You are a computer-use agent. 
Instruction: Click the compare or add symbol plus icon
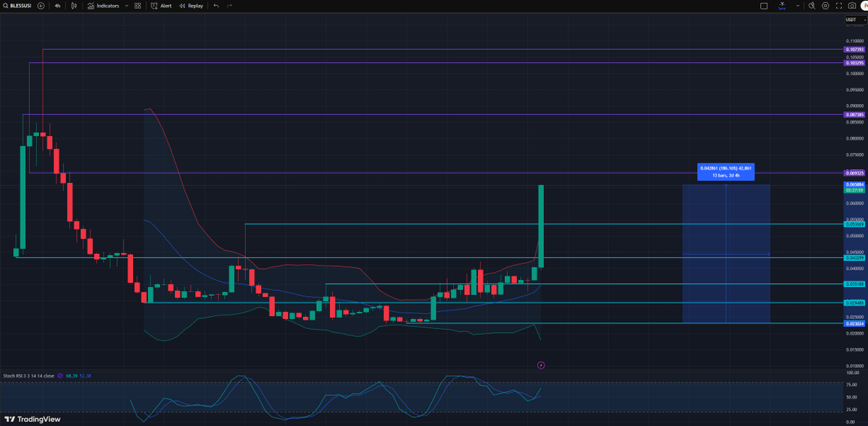[x=41, y=5]
